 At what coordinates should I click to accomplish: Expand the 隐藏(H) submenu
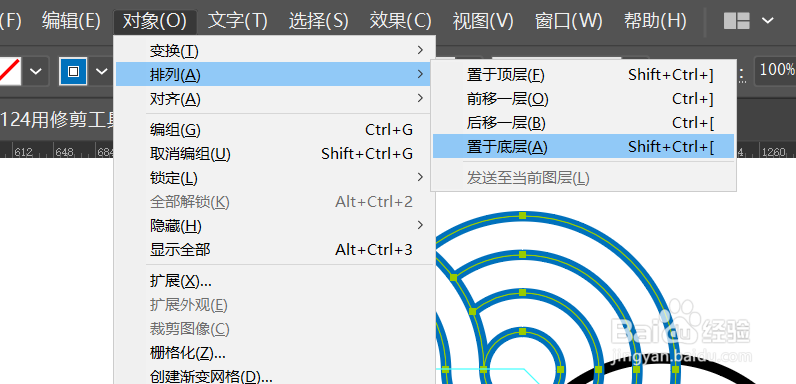click(x=276, y=226)
